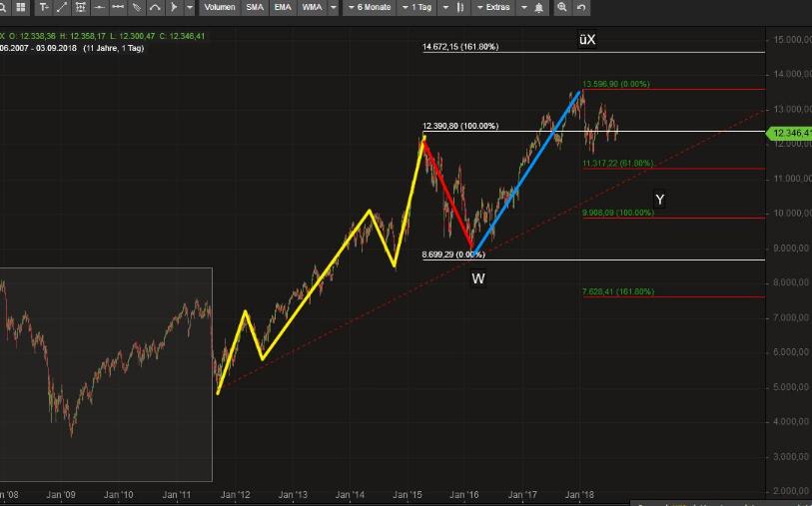Select the 11.317,22 (61.80%) retracement label
Screen dimensions: 812x506
[618, 164]
